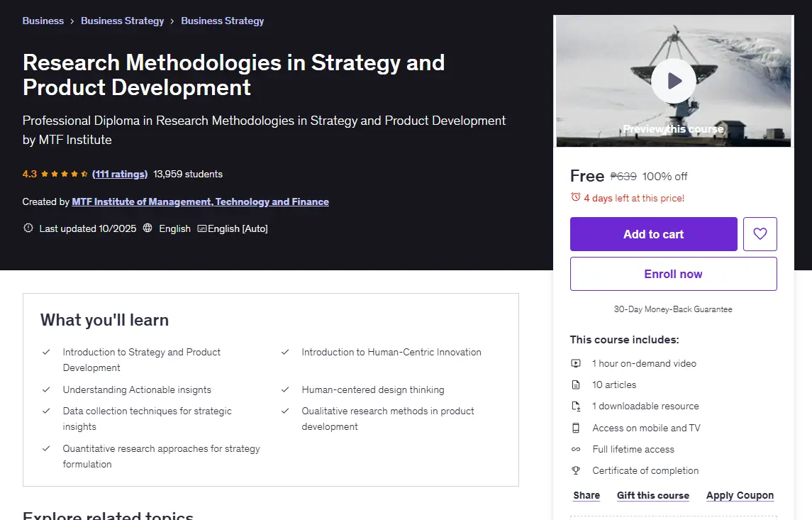Click the mobile access phone icon
This screenshot has width=812, height=520.
tap(576, 428)
